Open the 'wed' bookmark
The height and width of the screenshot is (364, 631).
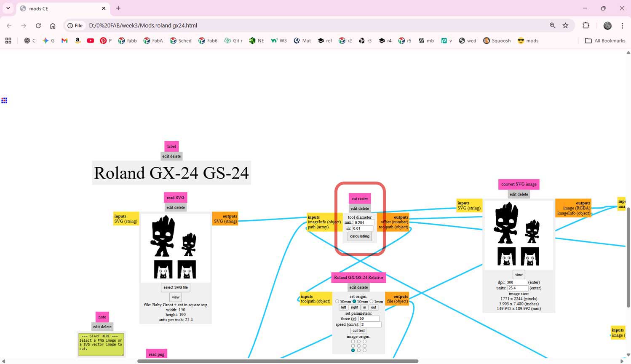click(468, 41)
